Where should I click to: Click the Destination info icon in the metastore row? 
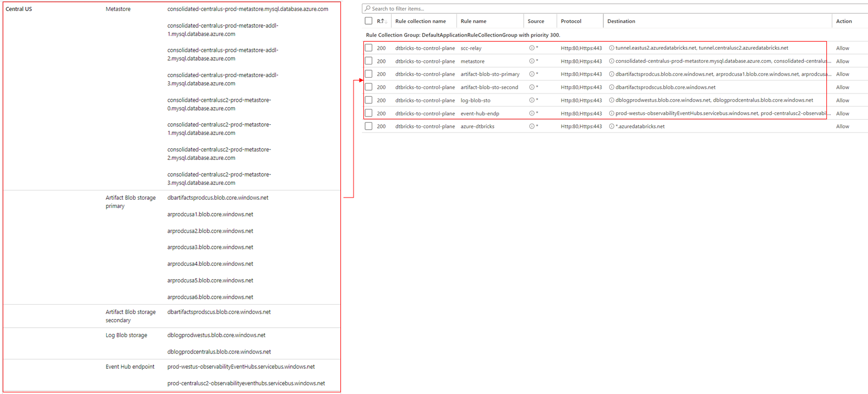click(x=611, y=61)
